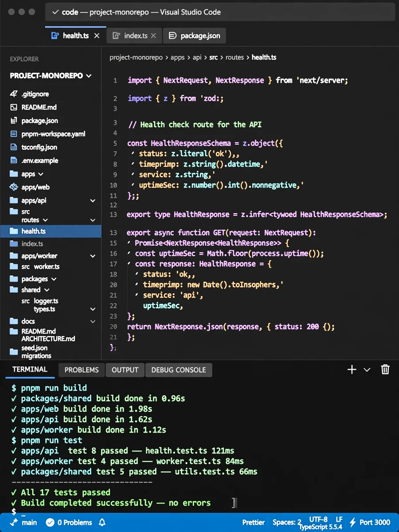Open pnpm-workspace.yaml in the explorer
The width and height of the screenshot is (399, 532).
coord(53,134)
